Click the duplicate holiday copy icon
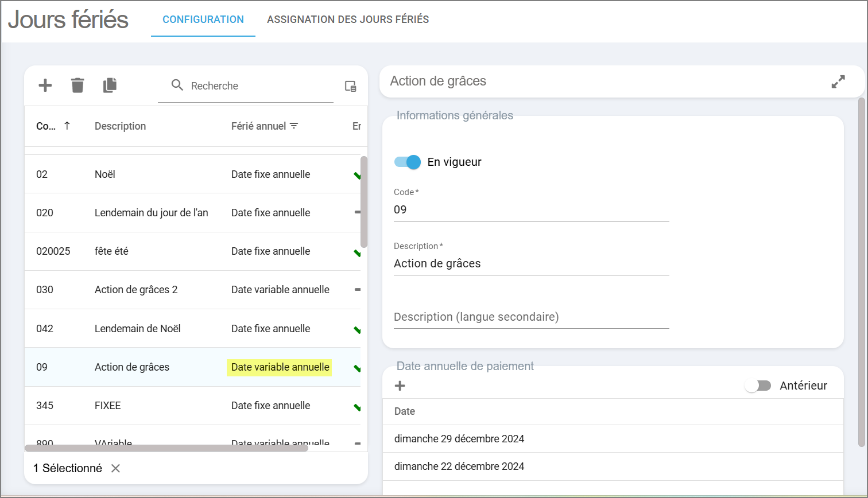 coord(110,85)
